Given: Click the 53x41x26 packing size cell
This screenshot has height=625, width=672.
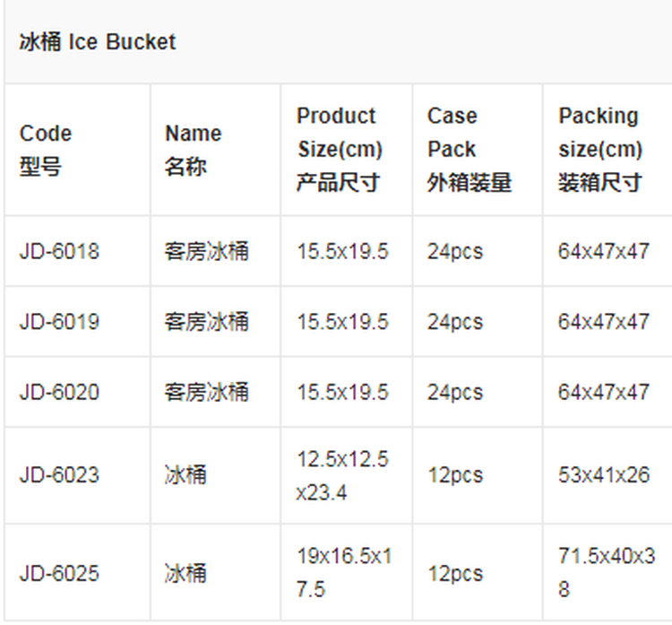Looking at the screenshot, I should coord(604,474).
